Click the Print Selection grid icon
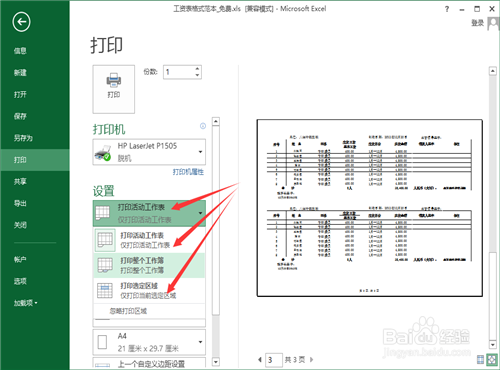The image size is (500, 370). (x=105, y=290)
